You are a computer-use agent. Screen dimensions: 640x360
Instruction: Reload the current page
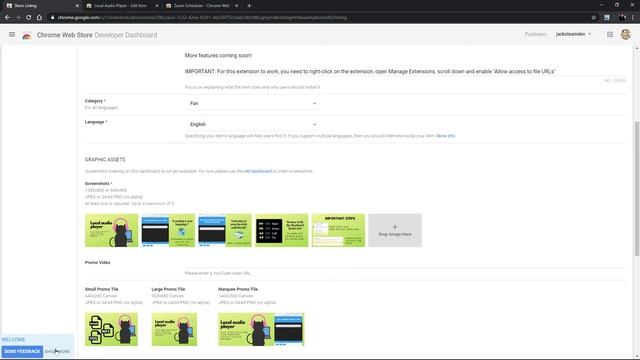coord(29,18)
